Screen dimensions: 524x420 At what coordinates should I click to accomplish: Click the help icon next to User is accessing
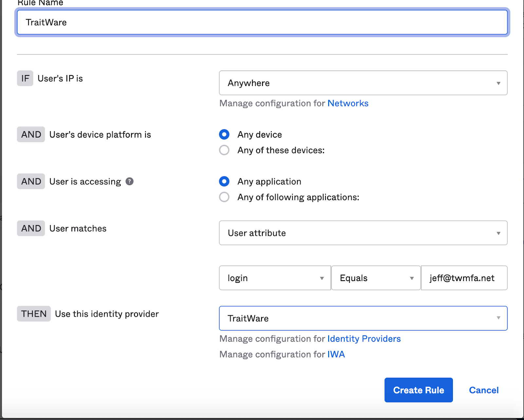pyautogui.click(x=130, y=181)
